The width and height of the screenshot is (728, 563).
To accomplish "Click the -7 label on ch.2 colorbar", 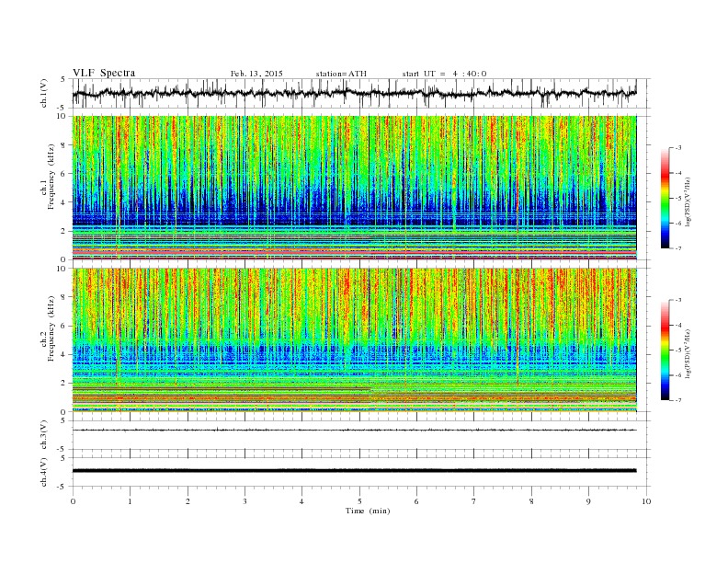I will click(x=678, y=400).
